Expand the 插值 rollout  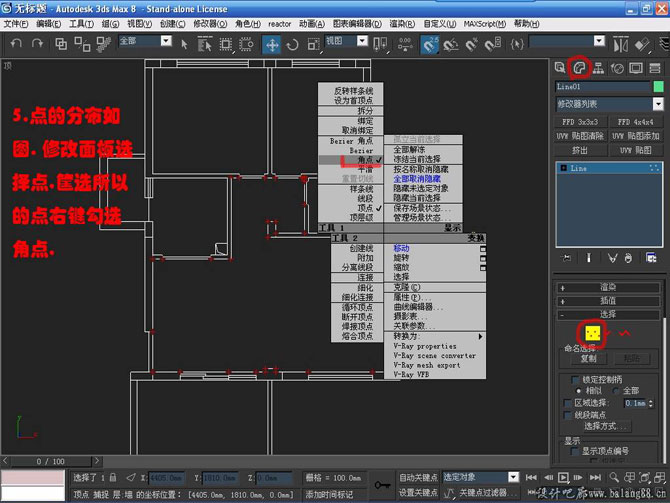pos(608,301)
